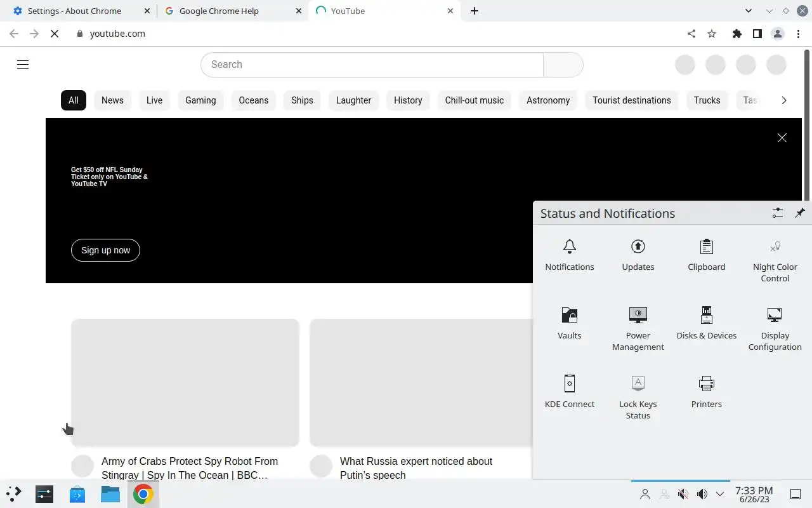Configure the Status and Notifications system tray

click(777, 213)
